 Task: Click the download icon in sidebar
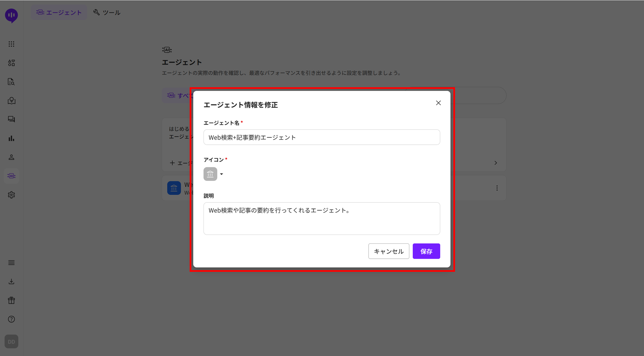[11, 282]
